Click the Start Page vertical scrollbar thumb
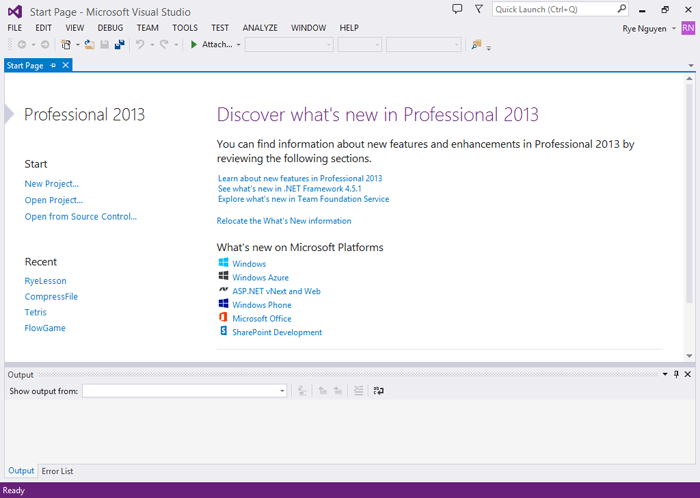This screenshot has width=700, height=498. [689, 195]
